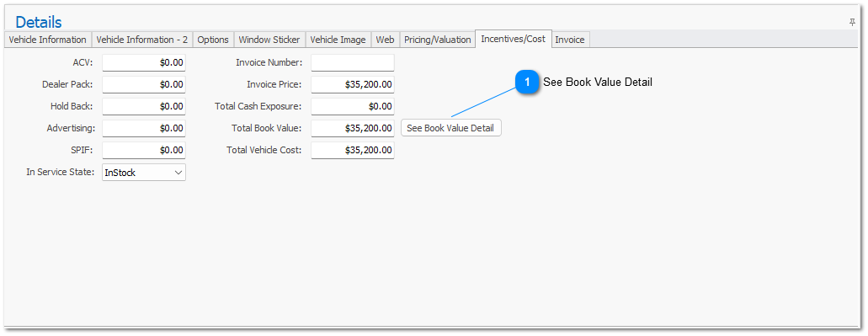
Task: Select the Incentives/Cost tab
Action: click(x=514, y=40)
